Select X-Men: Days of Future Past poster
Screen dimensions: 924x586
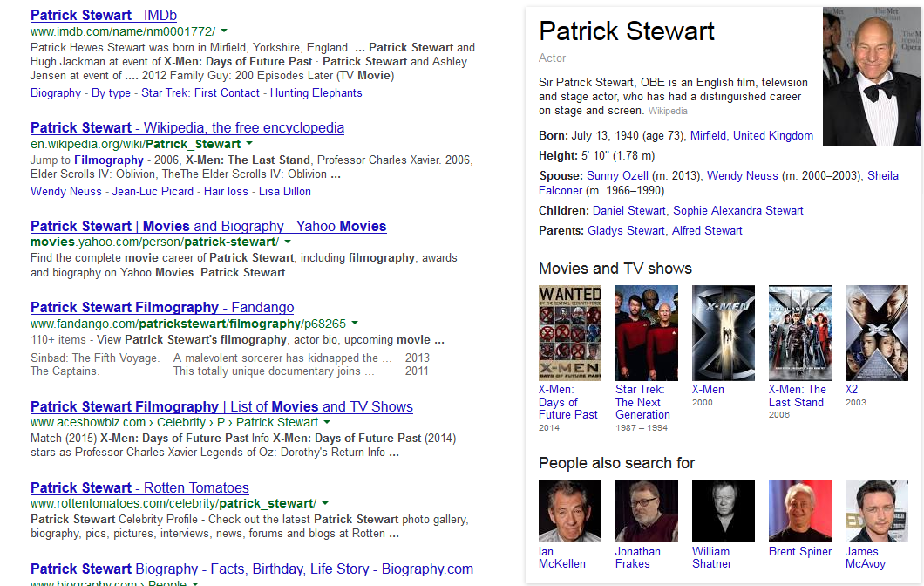tap(570, 333)
